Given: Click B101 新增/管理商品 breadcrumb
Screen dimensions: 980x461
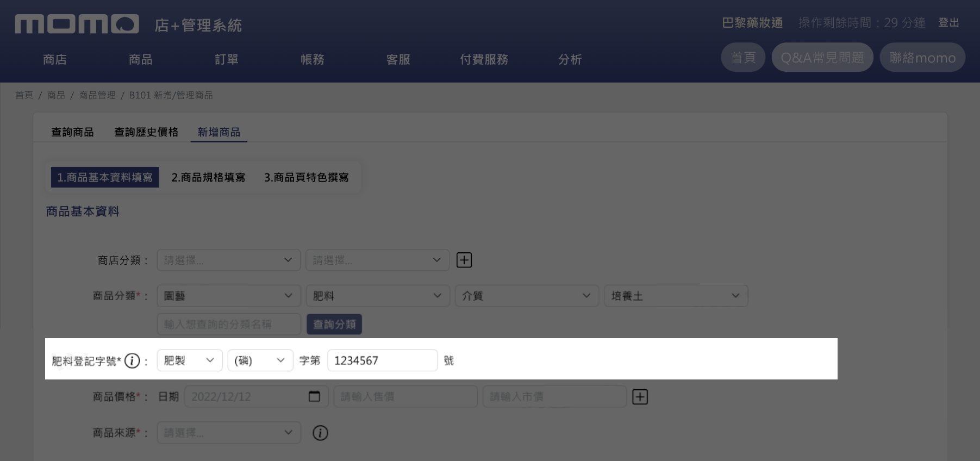Looking at the screenshot, I should (x=171, y=95).
